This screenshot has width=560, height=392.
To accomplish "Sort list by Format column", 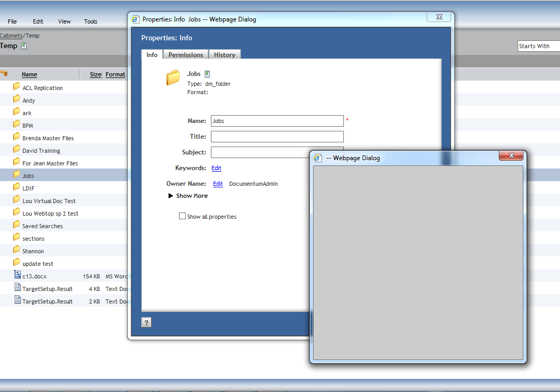I will (x=115, y=74).
